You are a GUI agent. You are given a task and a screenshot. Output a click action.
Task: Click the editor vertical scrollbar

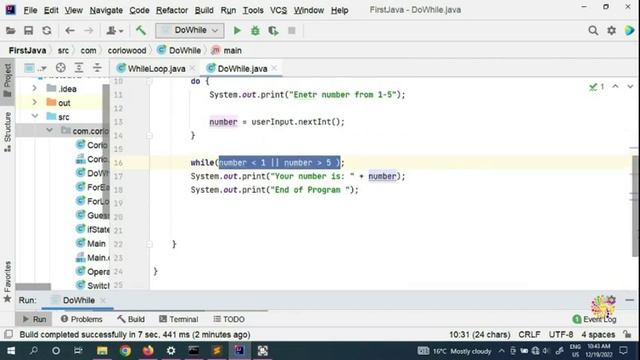(635, 206)
